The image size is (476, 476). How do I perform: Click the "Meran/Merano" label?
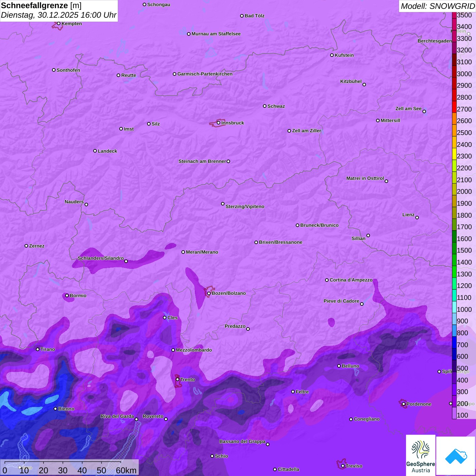[202, 252]
